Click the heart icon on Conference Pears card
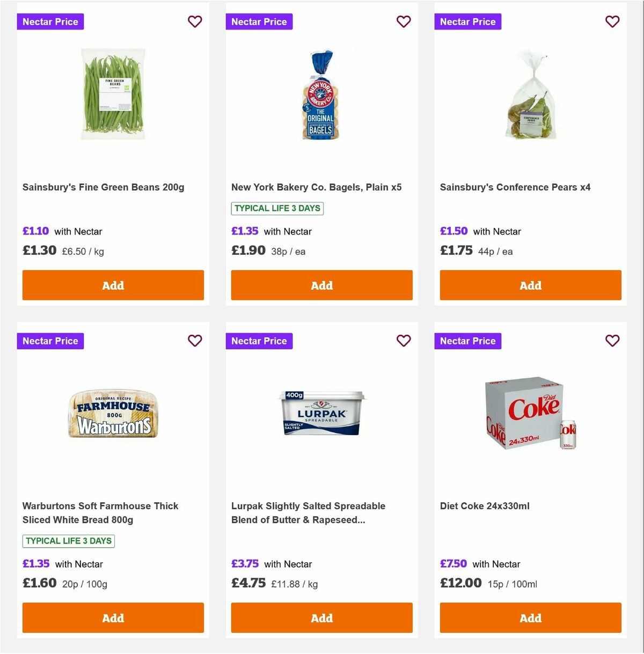The width and height of the screenshot is (644, 654). [x=612, y=21]
